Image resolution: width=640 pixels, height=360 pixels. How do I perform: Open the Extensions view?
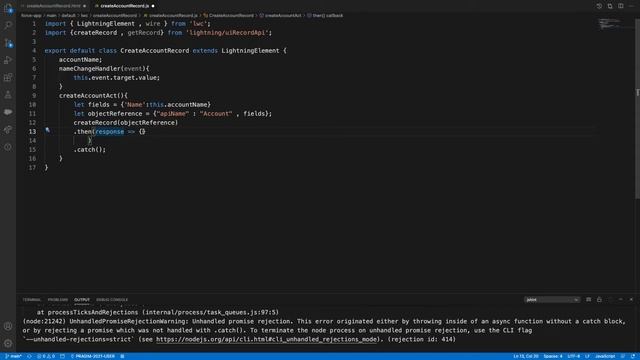[x=8, y=77]
